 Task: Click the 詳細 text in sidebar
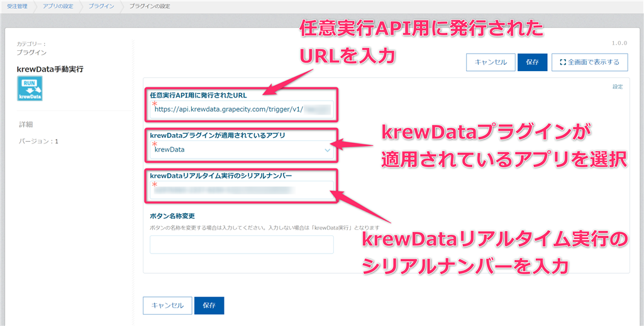click(26, 125)
